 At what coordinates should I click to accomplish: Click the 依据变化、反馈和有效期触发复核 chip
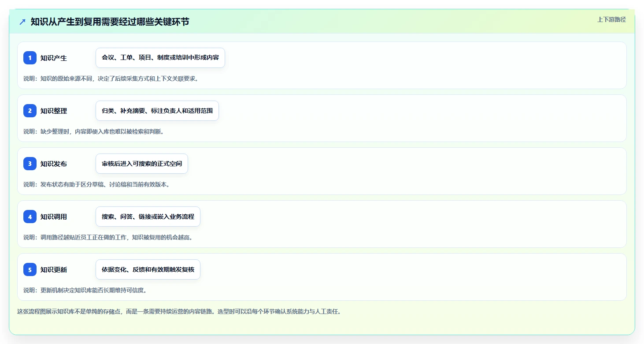pos(148,269)
